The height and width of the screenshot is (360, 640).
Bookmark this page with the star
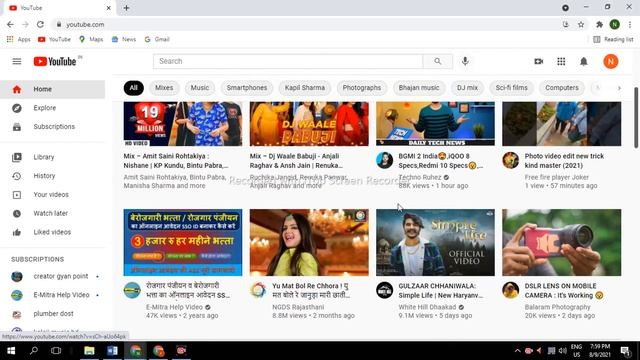coord(581,24)
